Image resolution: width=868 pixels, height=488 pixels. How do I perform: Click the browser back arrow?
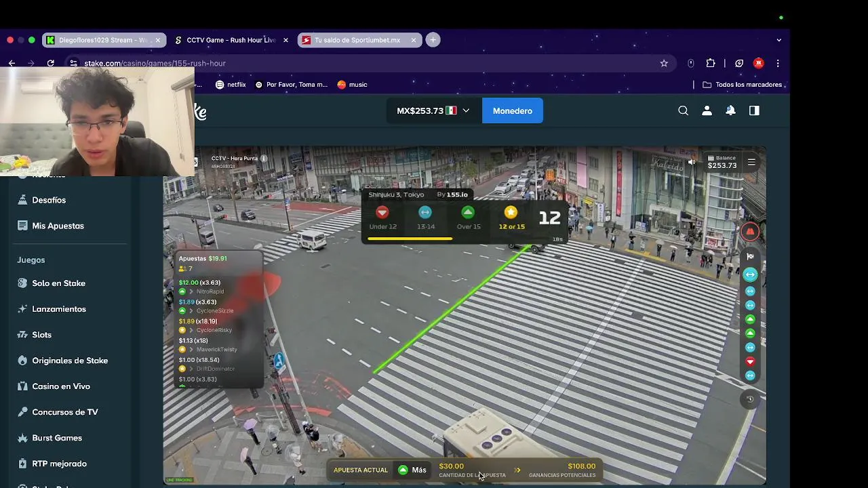click(12, 63)
